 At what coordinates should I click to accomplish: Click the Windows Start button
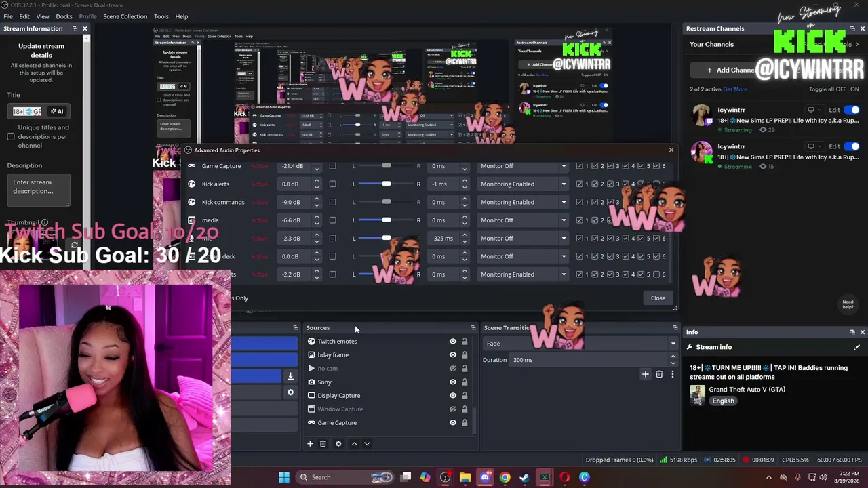(x=284, y=477)
